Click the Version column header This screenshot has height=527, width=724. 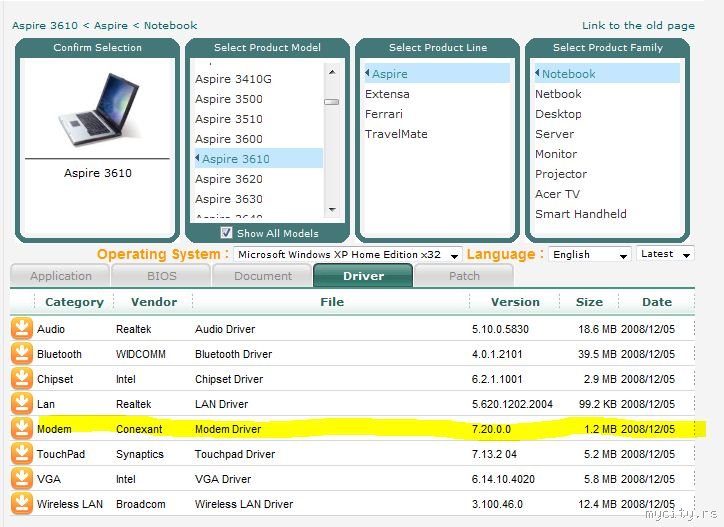(515, 302)
